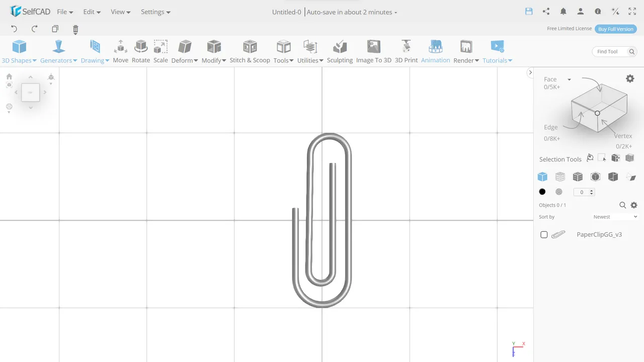The image size is (644, 362).
Task: Select the Move tool
Action: tap(121, 52)
